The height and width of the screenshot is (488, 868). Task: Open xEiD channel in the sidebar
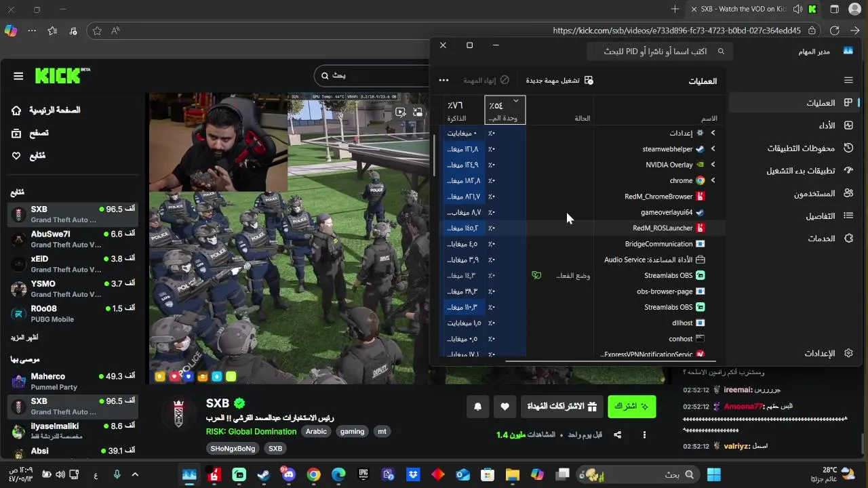(x=73, y=264)
